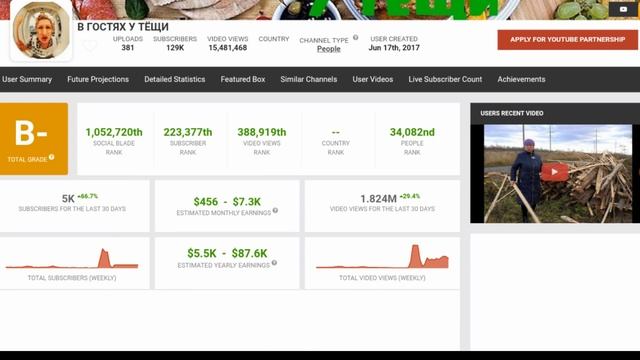This screenshot has height=360, width=640.
Task: Open the Estimated Yearly Earnings help icon
Action: pos(274,263)
